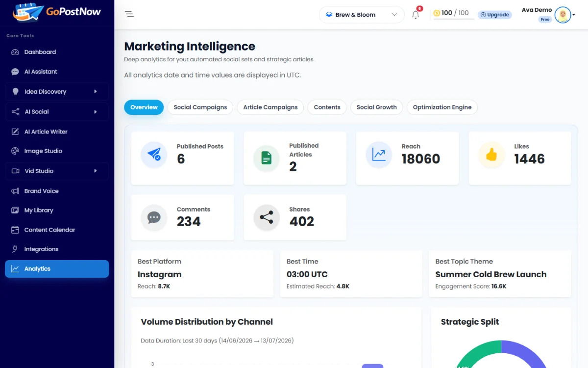The image size is (588, 368).
Task: Click the Ava Demo avatar
Action: pos(563,15)
